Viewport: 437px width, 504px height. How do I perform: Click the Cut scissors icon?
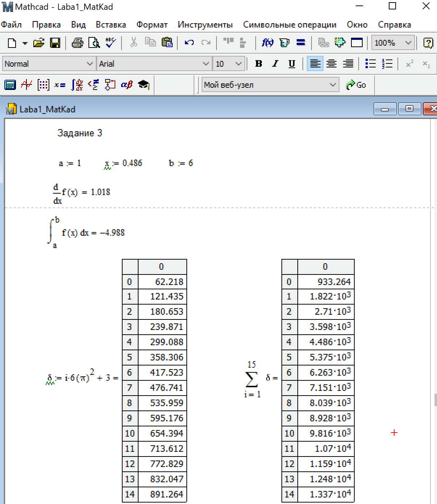pyautogui.click(x=134, y=43)
